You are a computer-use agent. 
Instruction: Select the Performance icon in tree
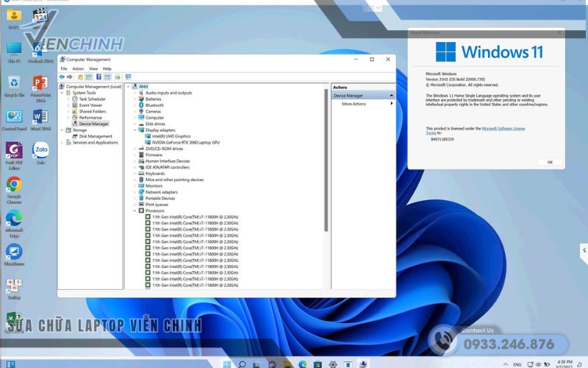point(75,118)
